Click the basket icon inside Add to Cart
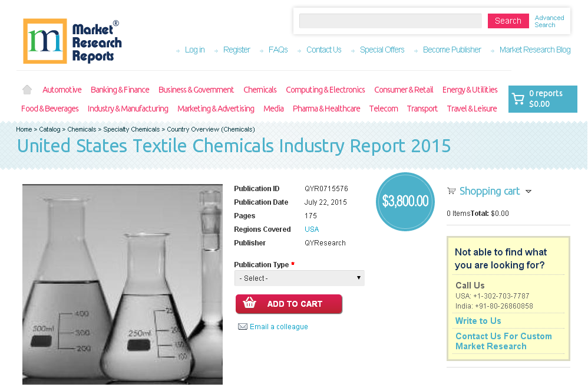This screenshot has width=588, height=387. [x=249, y=303]
